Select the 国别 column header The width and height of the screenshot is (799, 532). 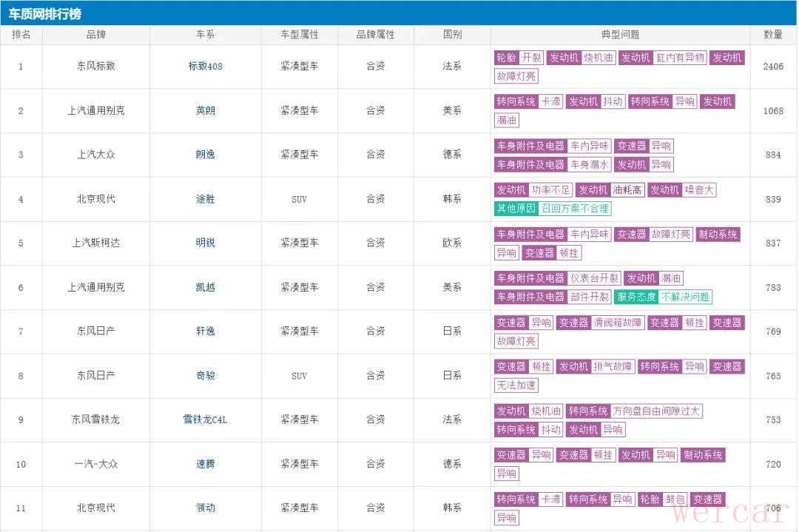451,35
